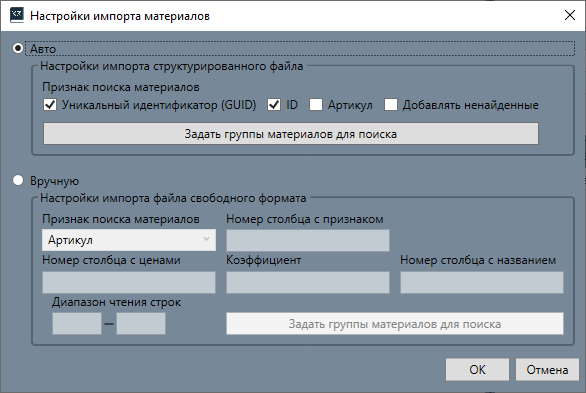Uncheck the ID checkbox

[274, 105]
